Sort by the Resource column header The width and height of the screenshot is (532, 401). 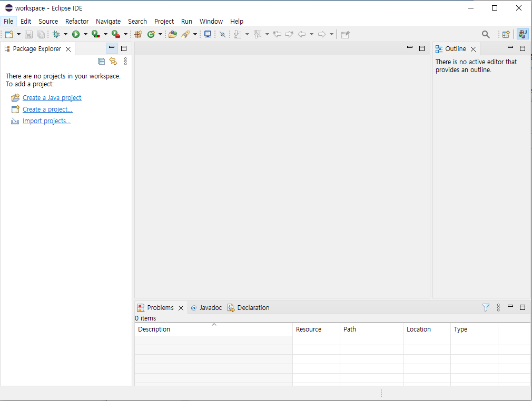[316, 329]
